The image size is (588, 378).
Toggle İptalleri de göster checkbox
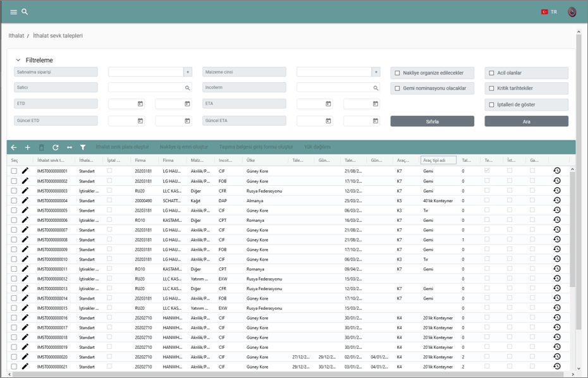492,105
